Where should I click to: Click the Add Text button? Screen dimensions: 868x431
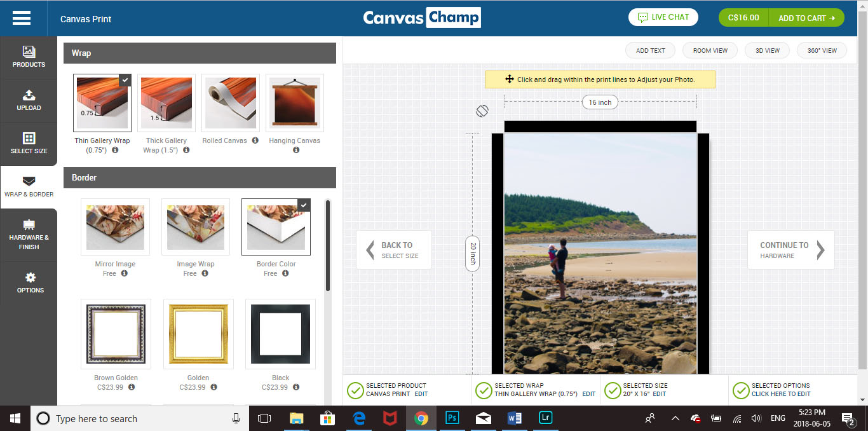click(x=651, y=51)
